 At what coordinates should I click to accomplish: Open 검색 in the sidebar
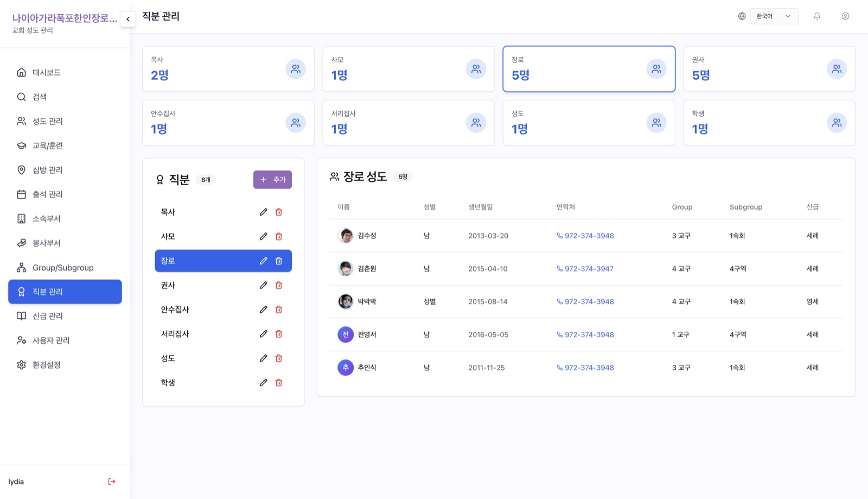[x=65, y=97]
